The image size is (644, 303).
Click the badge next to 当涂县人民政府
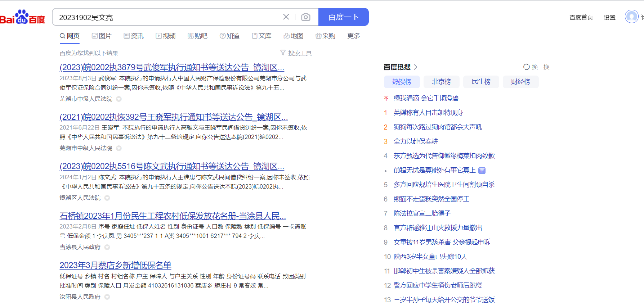tap(107, 247)
